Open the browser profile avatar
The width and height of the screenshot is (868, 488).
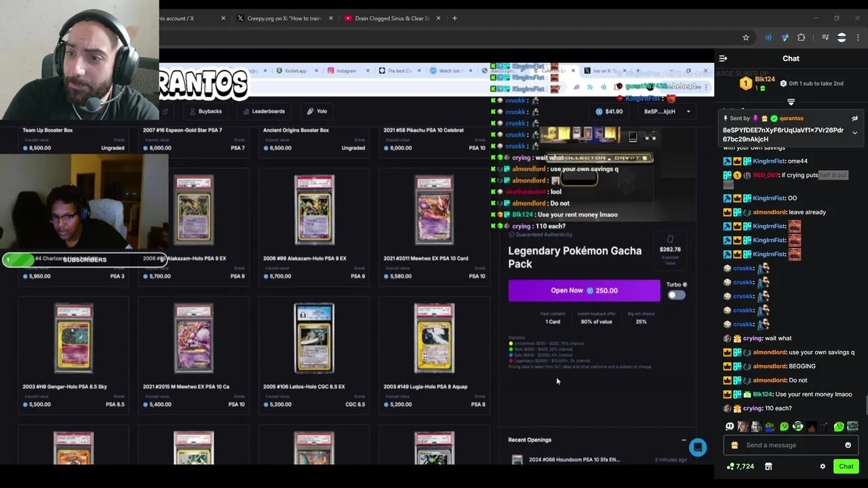pos(842,38)
